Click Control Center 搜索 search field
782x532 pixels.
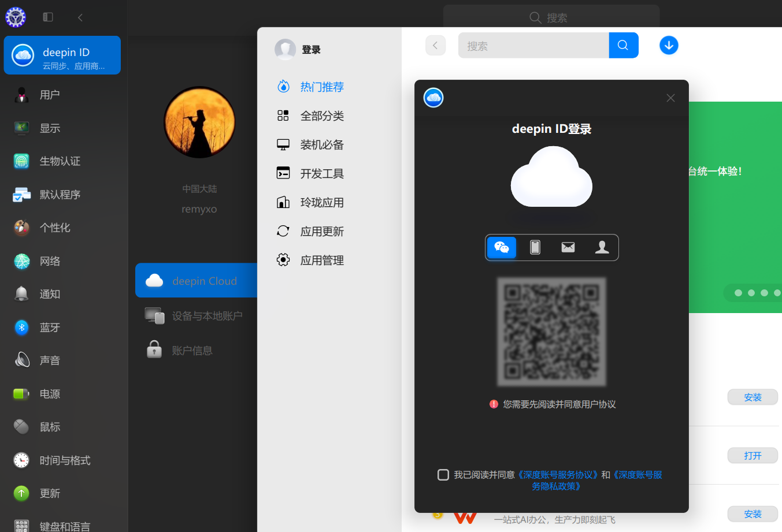[x=551, y=17]
